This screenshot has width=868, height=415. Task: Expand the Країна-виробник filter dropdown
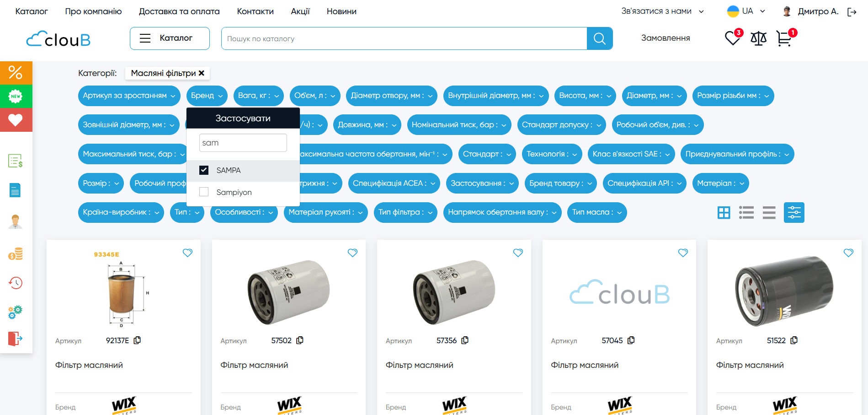(121, 212)
